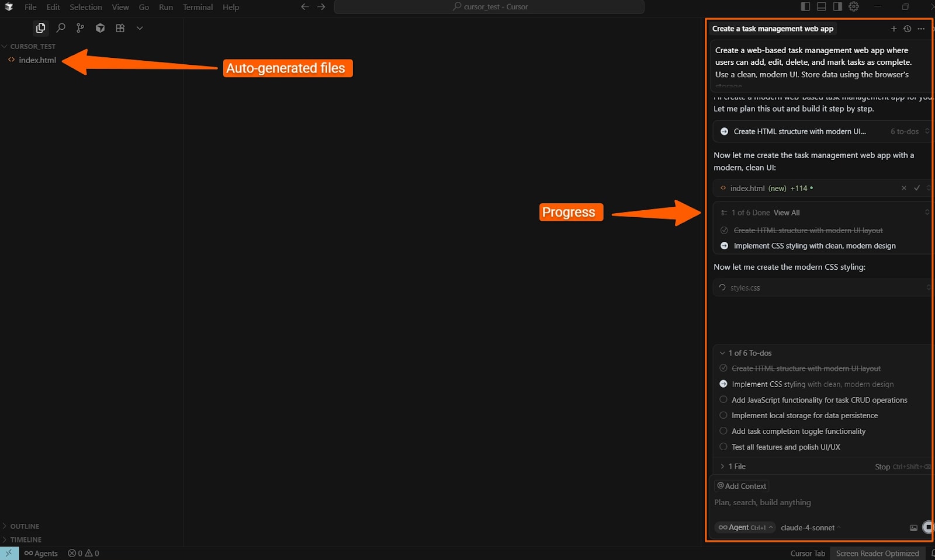Click 'Implement CSS styling' in the To-dos list

tap(813, 384)
